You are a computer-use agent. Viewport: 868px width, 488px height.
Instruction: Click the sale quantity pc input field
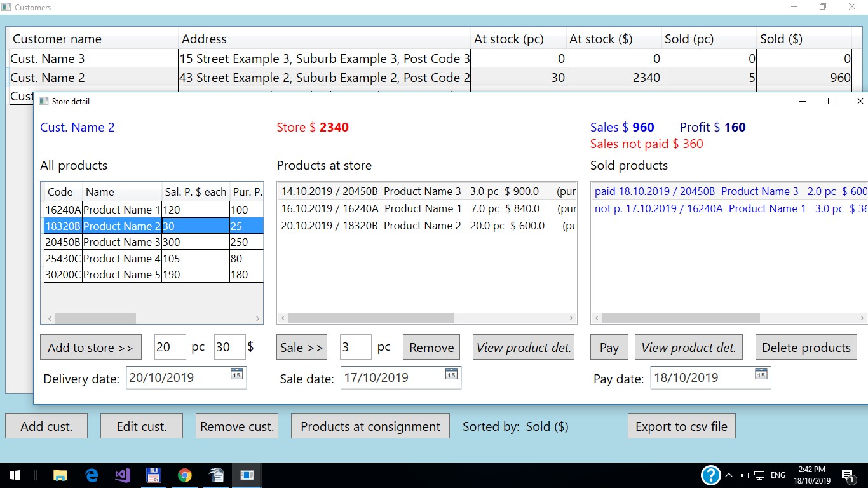[x=355, y=348]
